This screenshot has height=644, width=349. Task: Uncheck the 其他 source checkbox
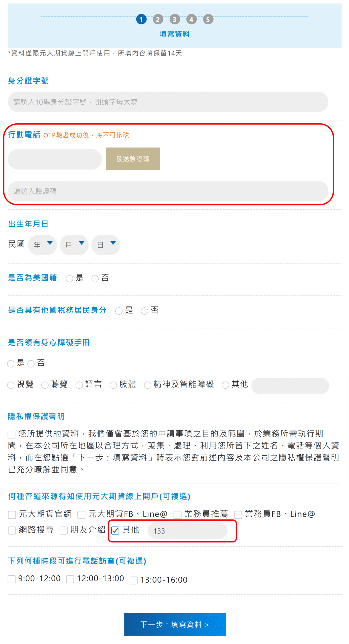click(x=115, y=530)
